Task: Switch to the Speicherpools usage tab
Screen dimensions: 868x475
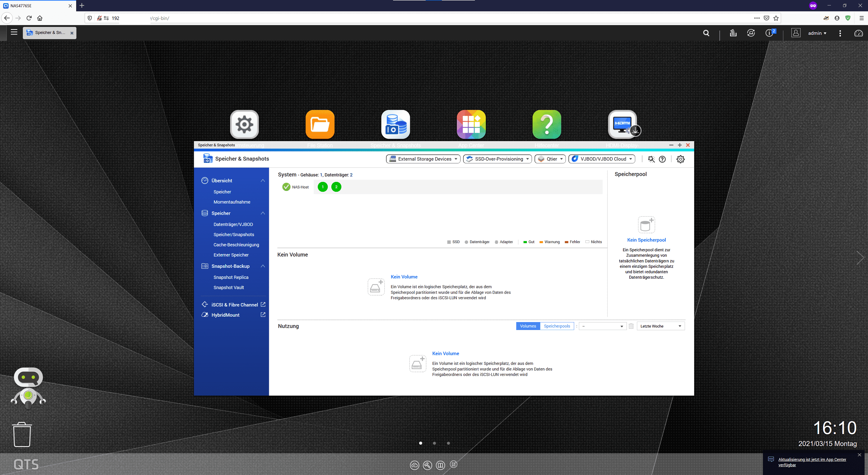Action: click(557, 326)
